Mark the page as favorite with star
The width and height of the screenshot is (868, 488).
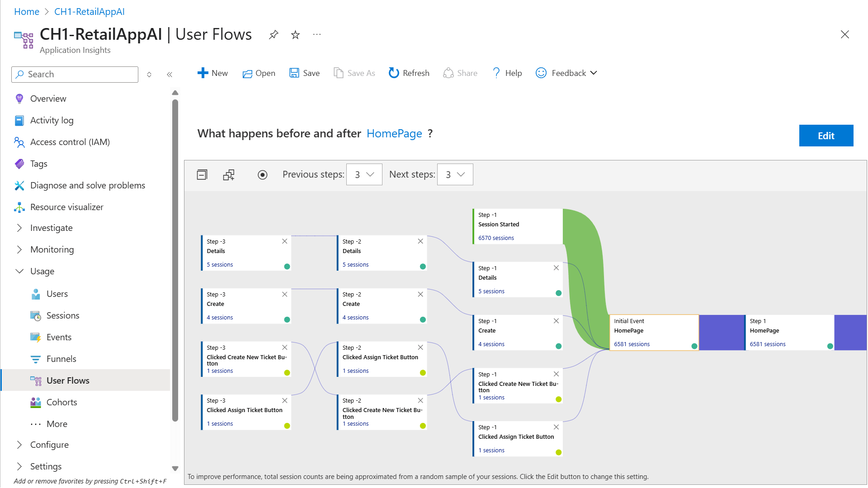295,35
